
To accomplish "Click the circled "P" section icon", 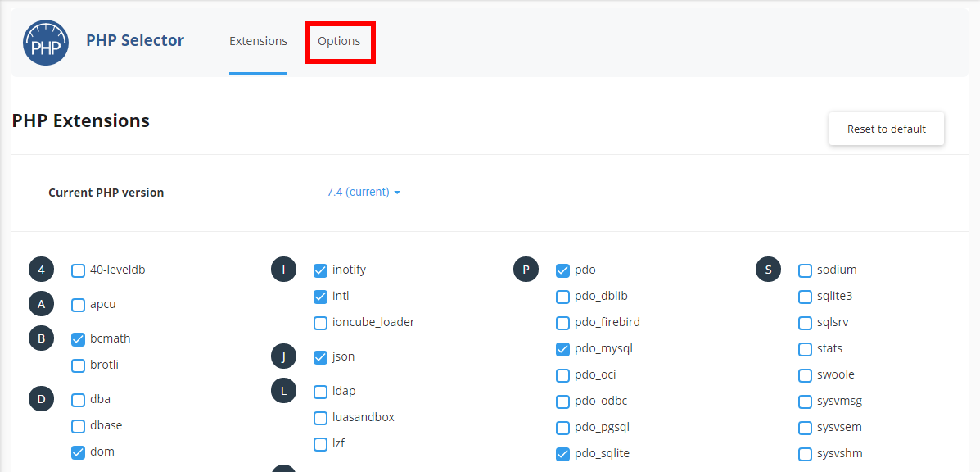I will [x=526, y=269].
